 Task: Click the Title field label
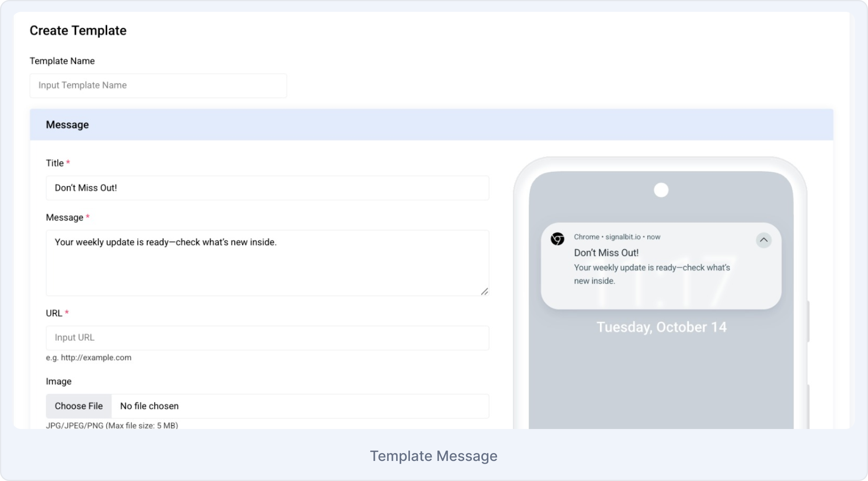point(55,163)
